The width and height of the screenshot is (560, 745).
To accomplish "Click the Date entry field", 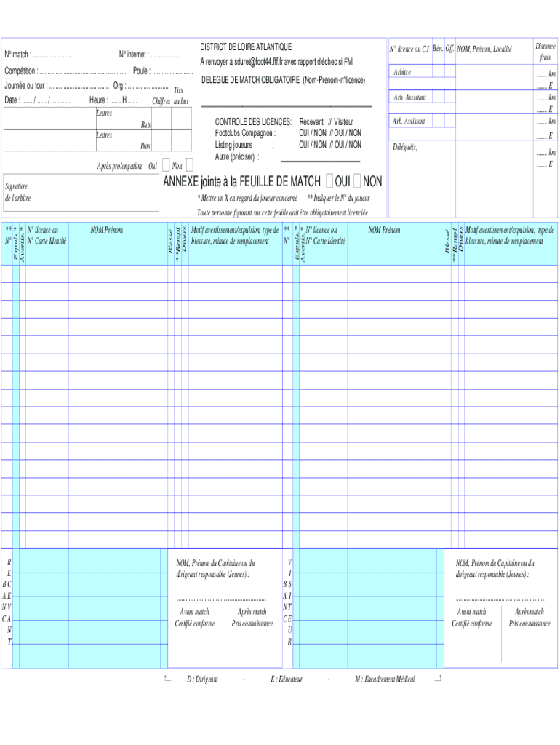I will (x=47, y=100).
